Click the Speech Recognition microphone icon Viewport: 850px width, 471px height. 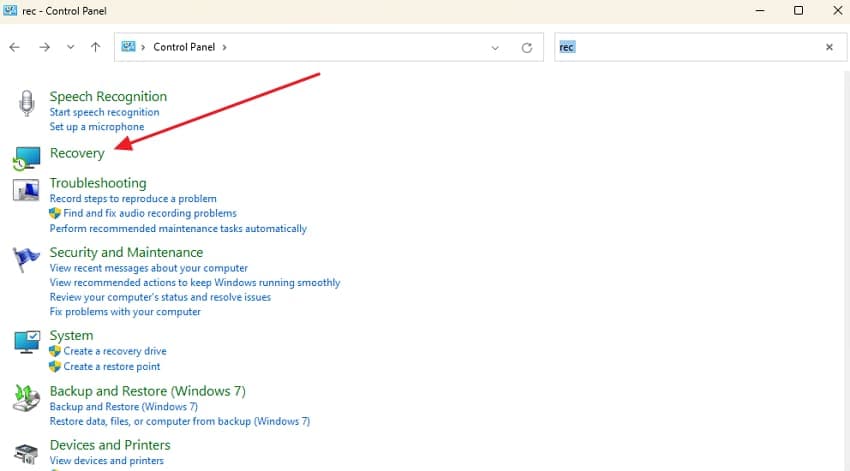click(x=26, y=103)
